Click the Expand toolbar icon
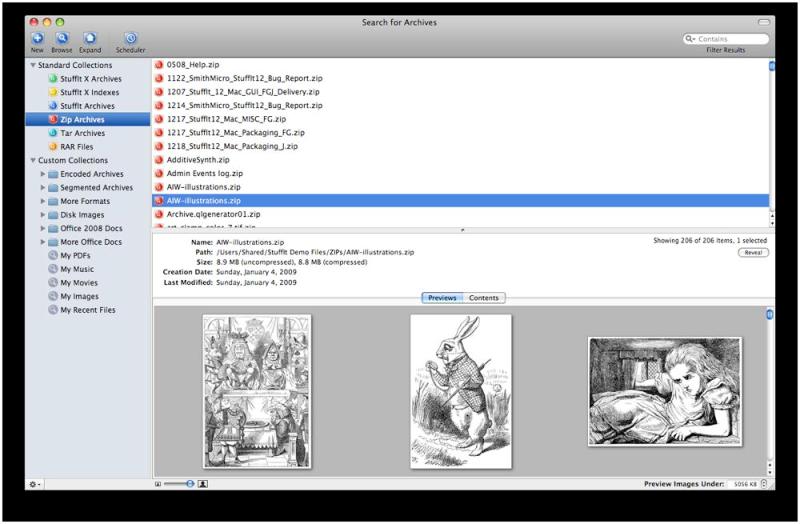The height and width of the screenshot is (524, 800). tap(90, 38)
